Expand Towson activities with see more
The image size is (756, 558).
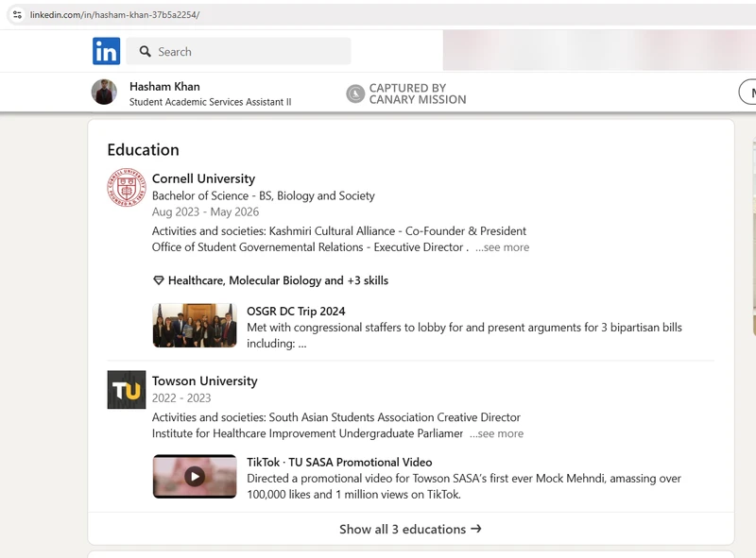pos(497,433)
